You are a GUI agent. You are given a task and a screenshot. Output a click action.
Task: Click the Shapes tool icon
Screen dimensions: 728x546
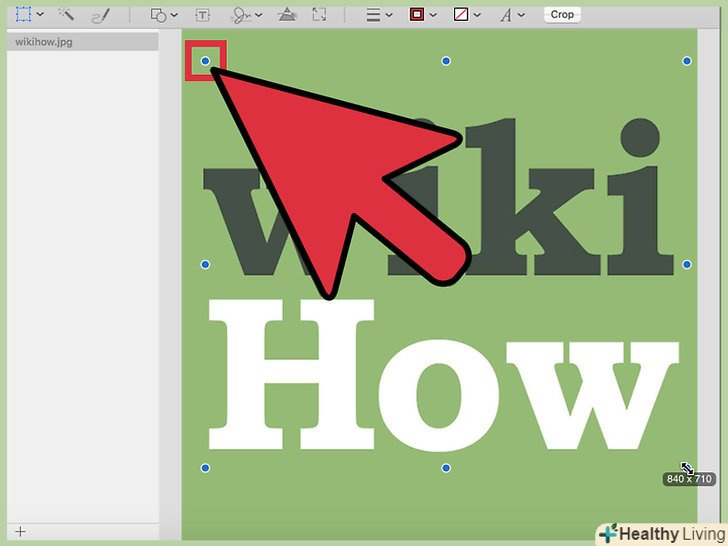[158, 15]
